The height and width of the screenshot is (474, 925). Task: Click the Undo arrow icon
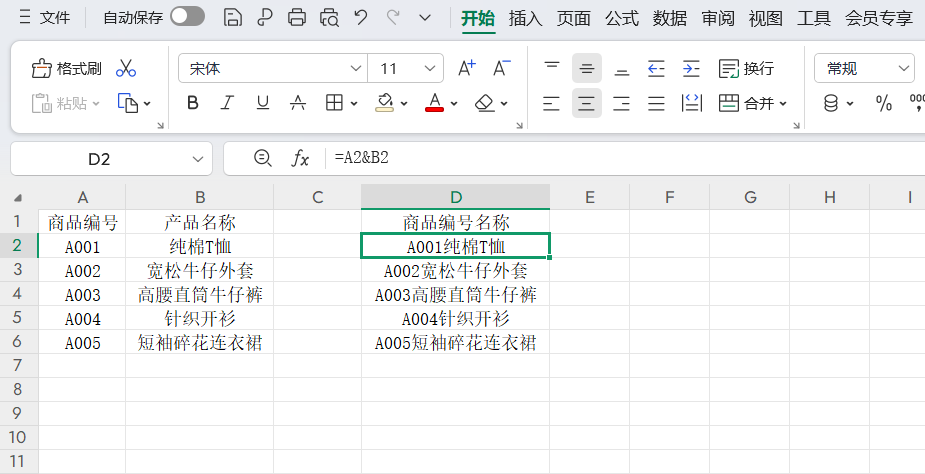(361, 17)
